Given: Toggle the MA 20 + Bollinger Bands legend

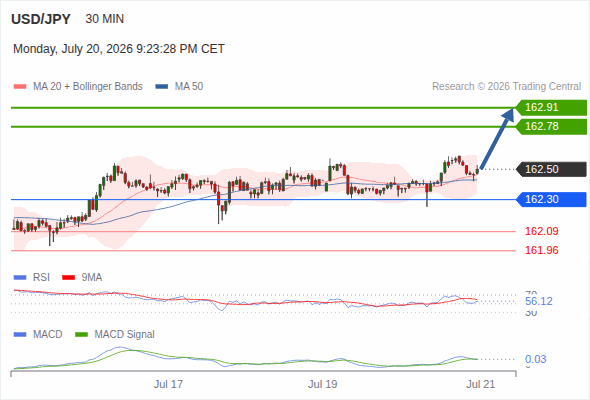Looking at the screenshot, I should (x=78, y=87).
